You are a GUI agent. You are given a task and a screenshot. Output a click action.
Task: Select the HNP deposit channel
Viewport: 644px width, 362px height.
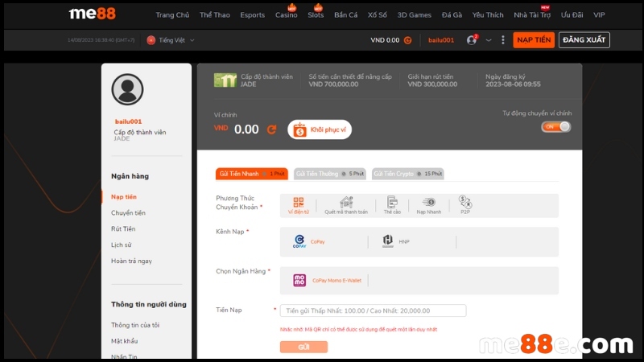point(396,241)
